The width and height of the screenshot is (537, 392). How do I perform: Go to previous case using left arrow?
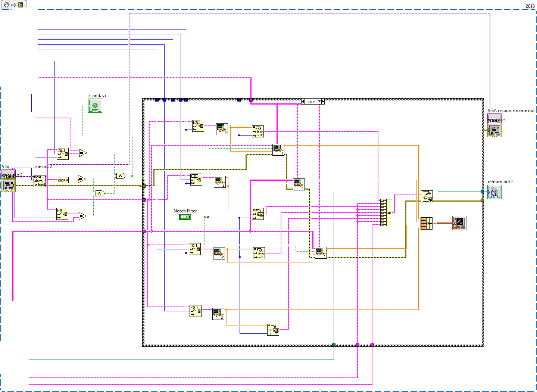[303, 102]
